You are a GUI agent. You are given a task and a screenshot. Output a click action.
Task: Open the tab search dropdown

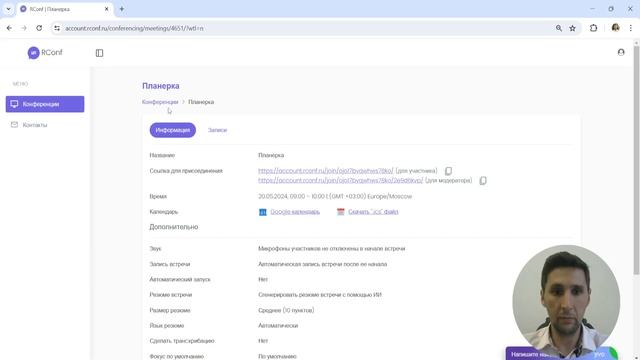click(x=8, y=9)
